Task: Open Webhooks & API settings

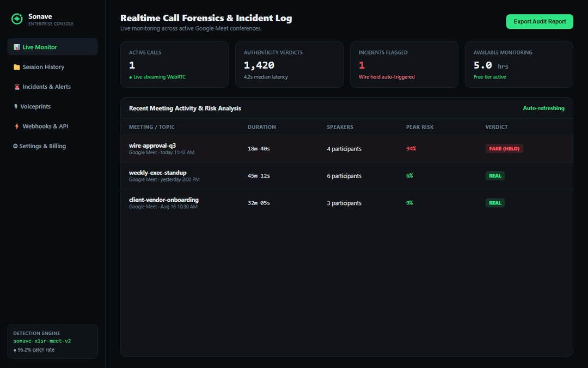Action: (x=52, y=126)
